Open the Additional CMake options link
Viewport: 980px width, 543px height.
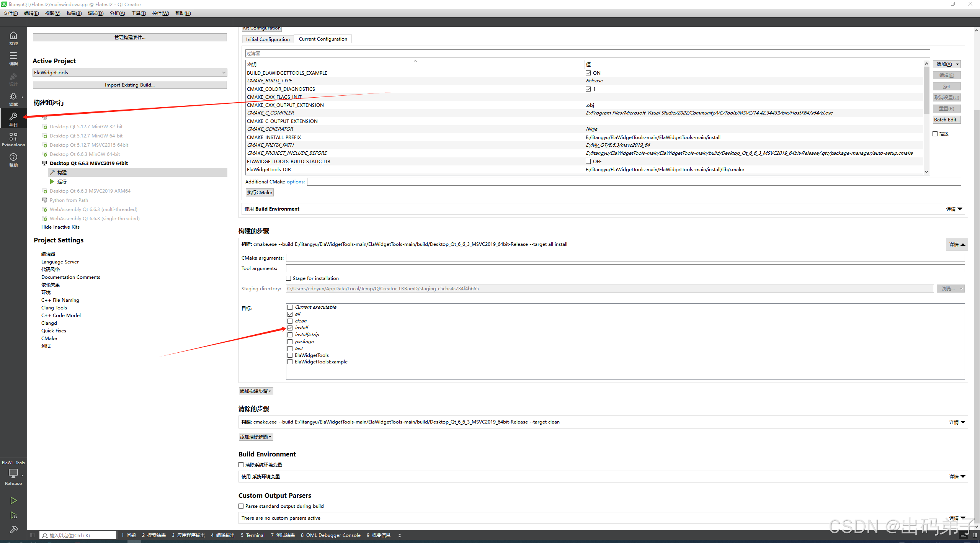295,182
